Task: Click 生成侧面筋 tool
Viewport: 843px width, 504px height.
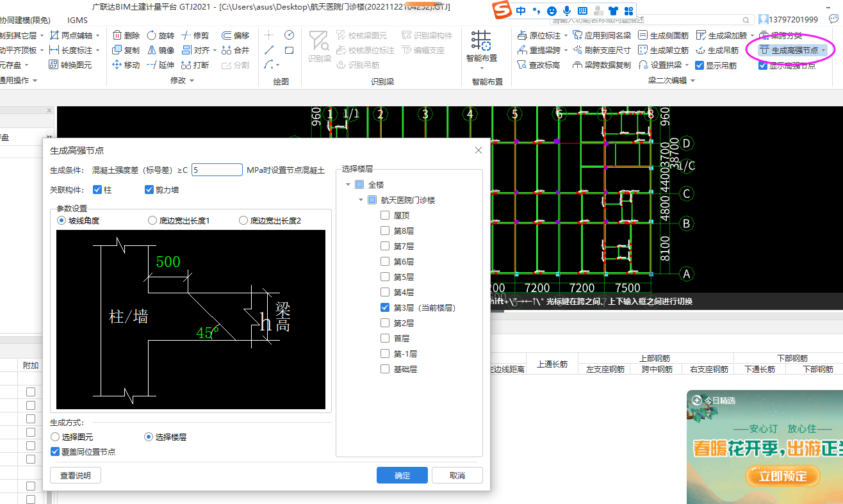Action: [x=664, y=35]
